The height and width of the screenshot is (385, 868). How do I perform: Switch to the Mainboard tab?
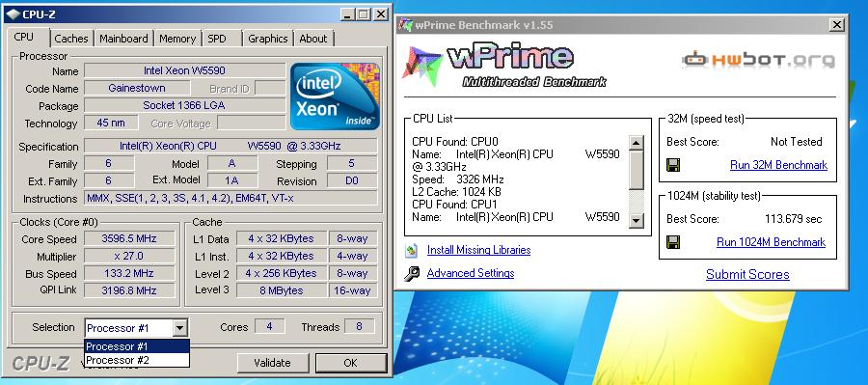(x=123, y=39)
